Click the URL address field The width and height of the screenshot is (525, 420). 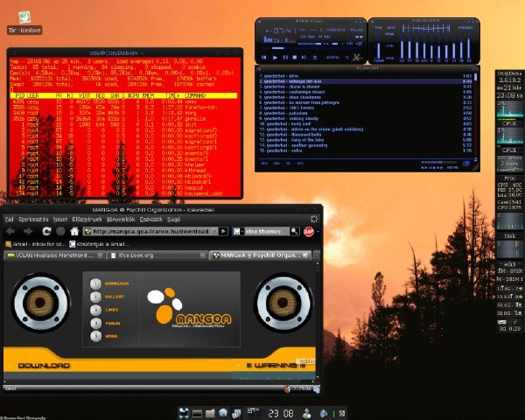(x=150, y=231)
